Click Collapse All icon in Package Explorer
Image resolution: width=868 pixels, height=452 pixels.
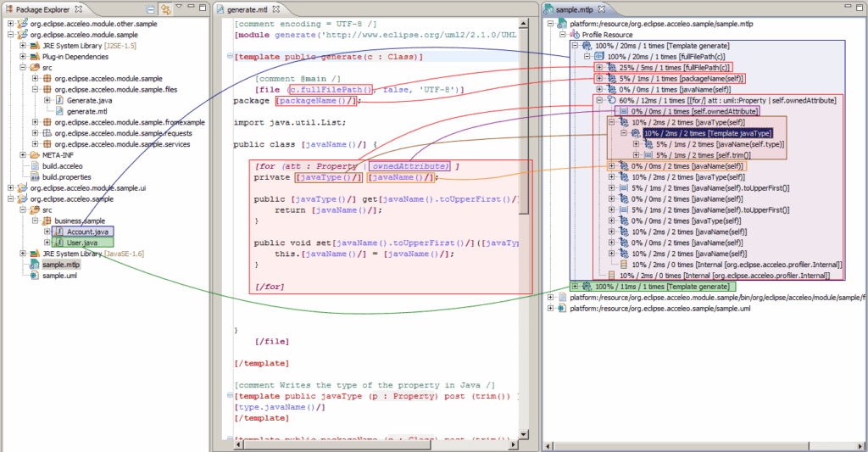150,9
